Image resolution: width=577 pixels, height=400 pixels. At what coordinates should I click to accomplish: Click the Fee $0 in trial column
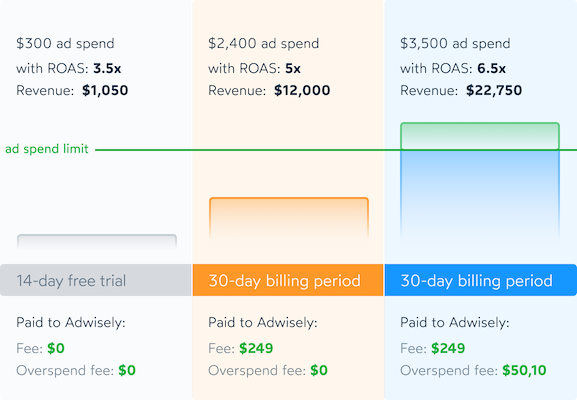(x=56, y=348)
